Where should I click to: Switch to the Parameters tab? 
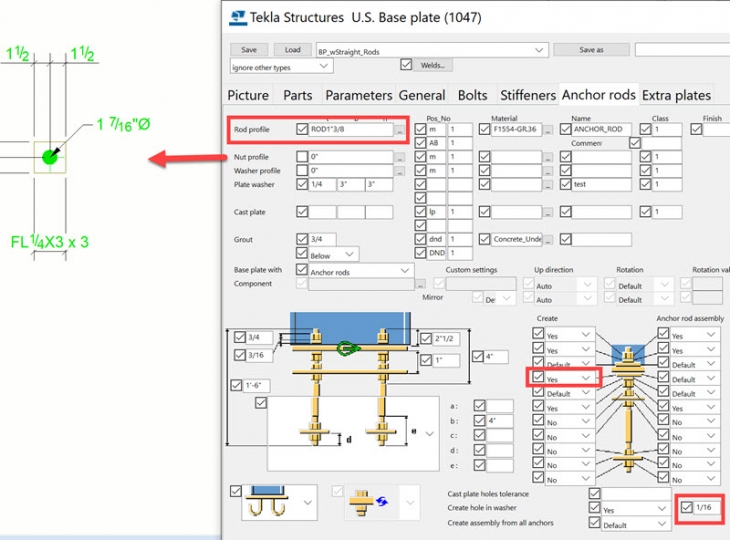click(358, 95)
